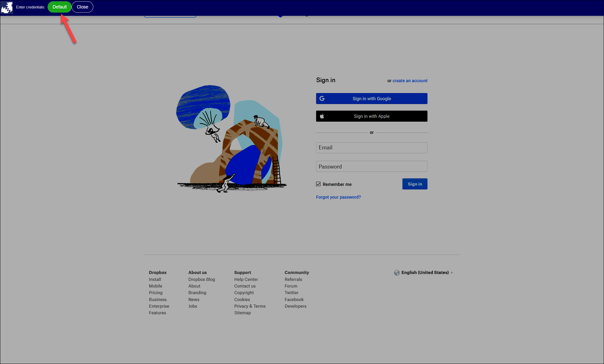Screen dimensions: 604x364
Task: Open the Copyright footer link
Action: click(244, 293)
